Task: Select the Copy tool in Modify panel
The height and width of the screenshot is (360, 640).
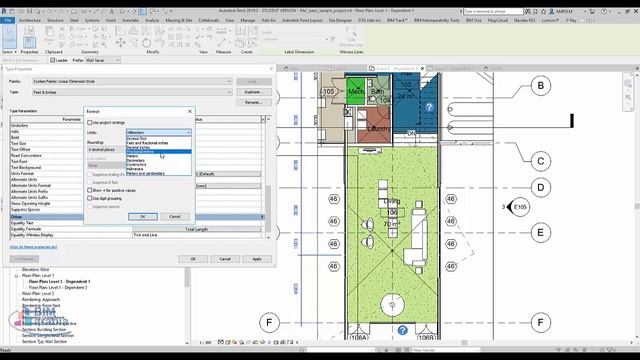Action: 133,42
